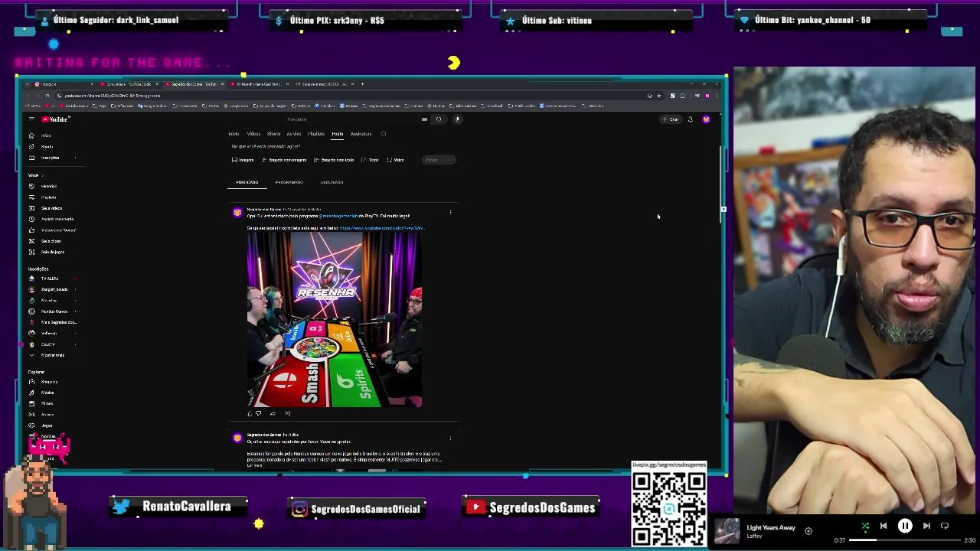
Task: Expand the Você section chevron
Action: click(x=42, y=175)
